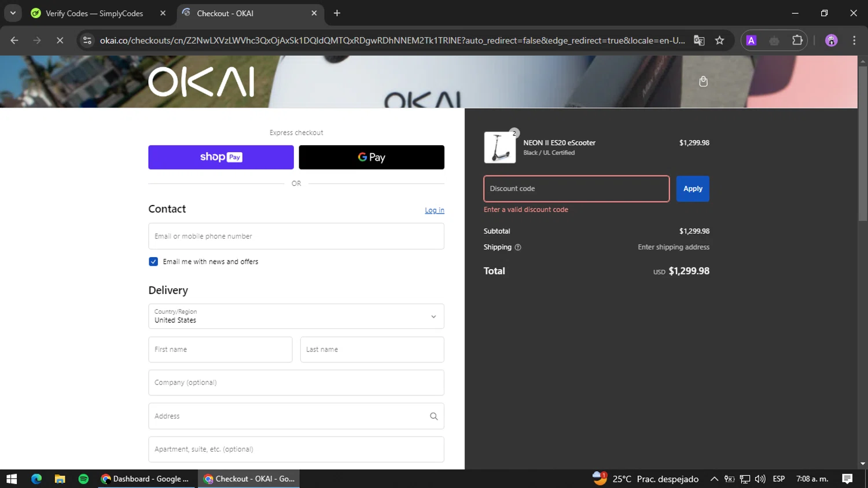Show hidden system tray icons

714,479
